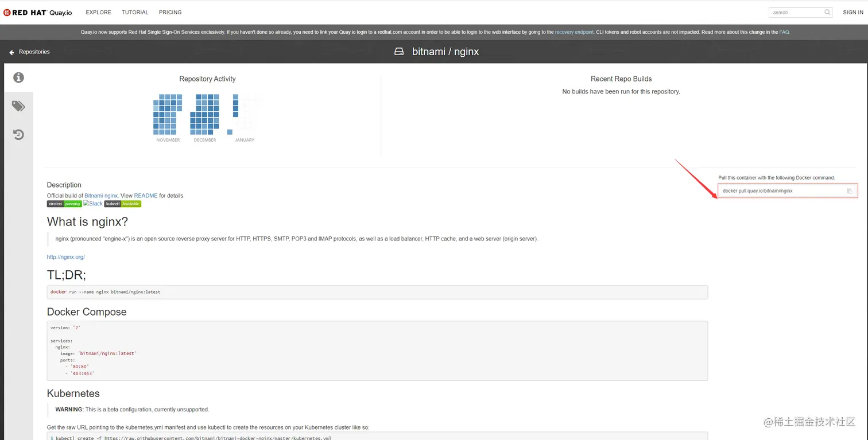Click the 'No builds have been run' message
Screen dimensions: 868x440
pyautogui.click(x=621, y=92)
